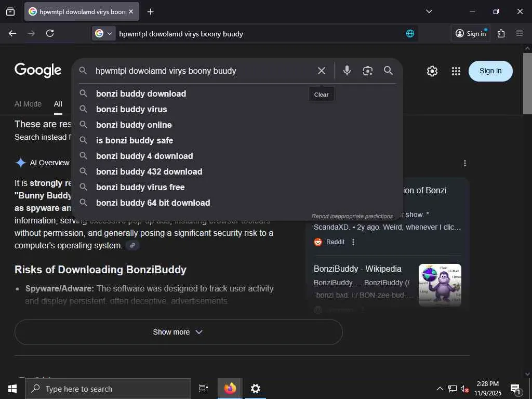This screenshot has height=399, width=532.
Task: Open the Google apps grid
Action: 456,71
